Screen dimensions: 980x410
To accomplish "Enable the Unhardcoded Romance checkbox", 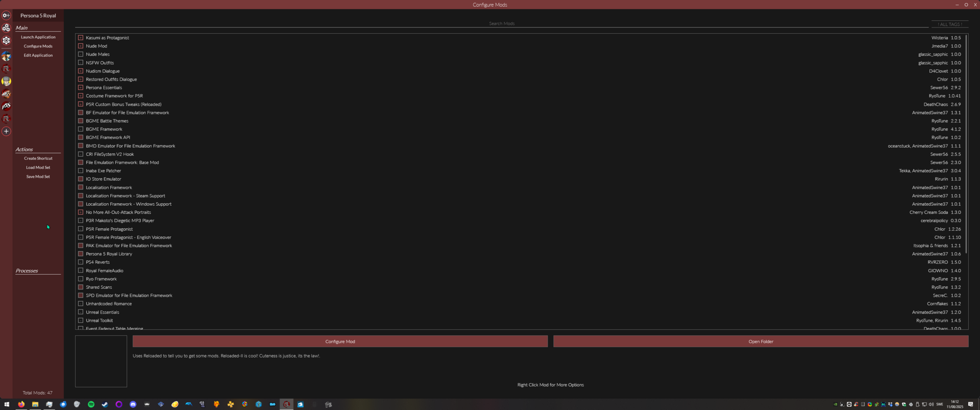I will (81, 304).
